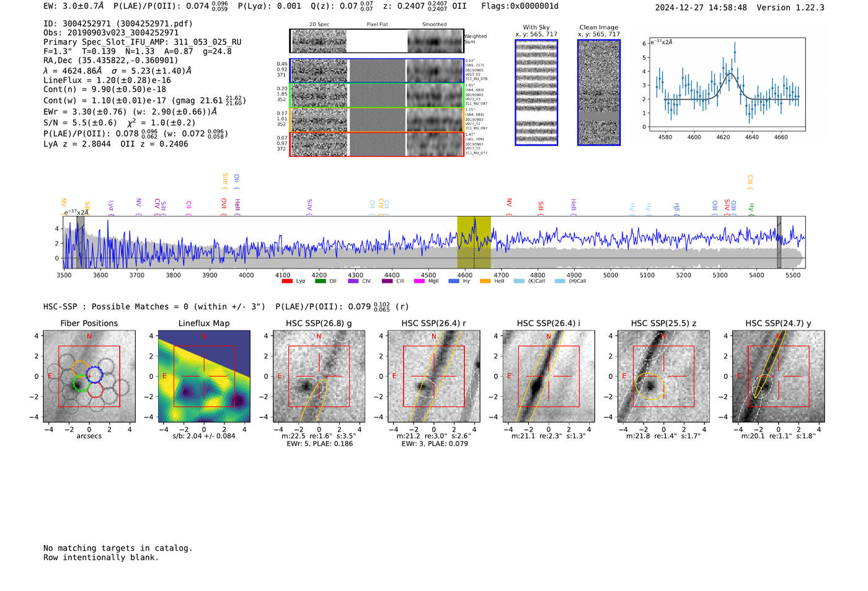Click the Pixel Flat column header
This screenshot has width=868, height=591.
377,25
